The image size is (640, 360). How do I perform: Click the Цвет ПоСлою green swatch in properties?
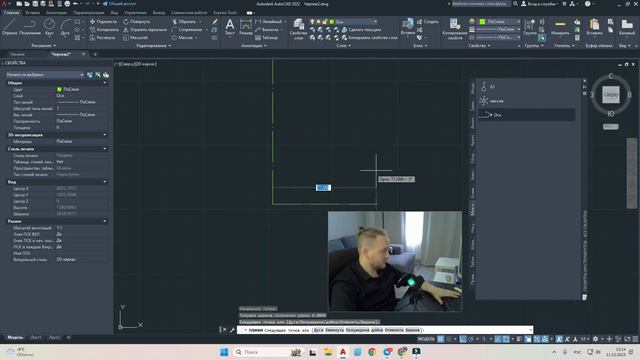click(59, 89)
